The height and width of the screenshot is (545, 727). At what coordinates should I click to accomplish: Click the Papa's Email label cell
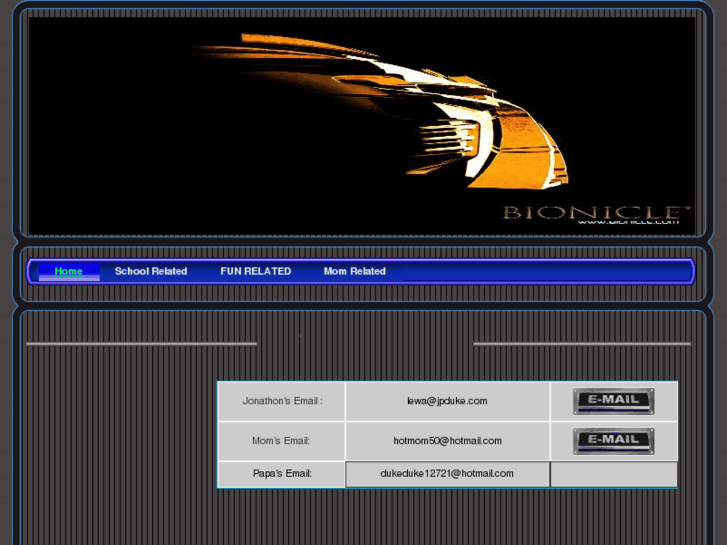[x=281, y=474]
